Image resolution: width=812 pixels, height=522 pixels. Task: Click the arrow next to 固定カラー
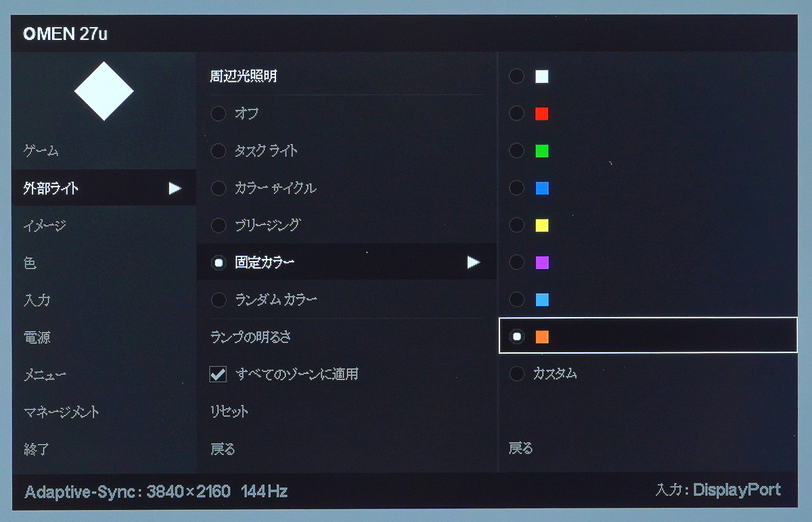point(474,262)
